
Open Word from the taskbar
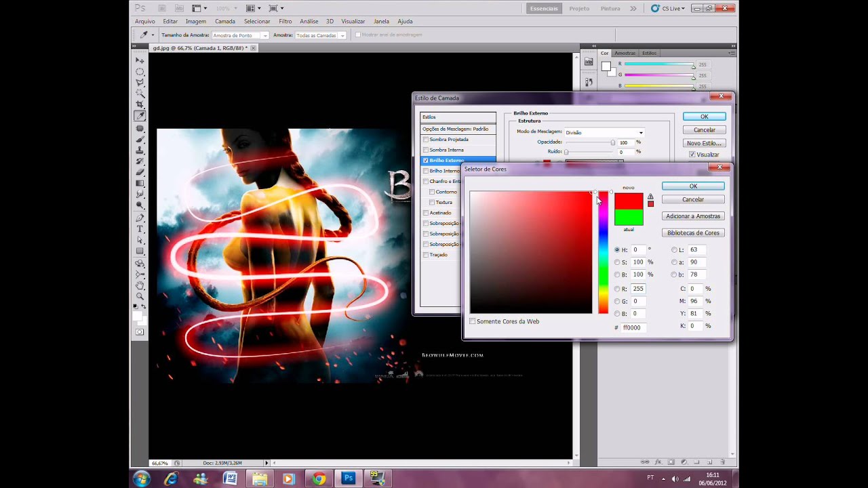230,479
